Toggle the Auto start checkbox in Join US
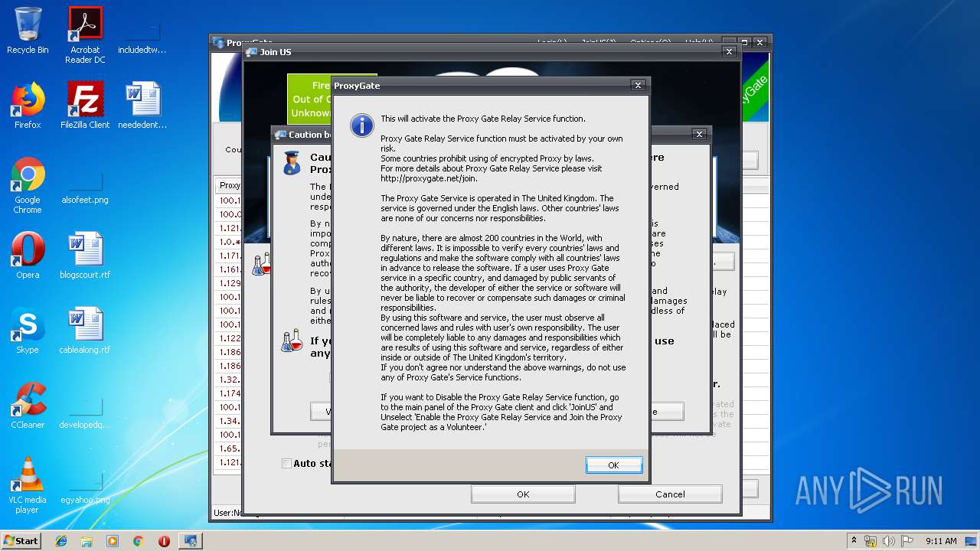 286,463
